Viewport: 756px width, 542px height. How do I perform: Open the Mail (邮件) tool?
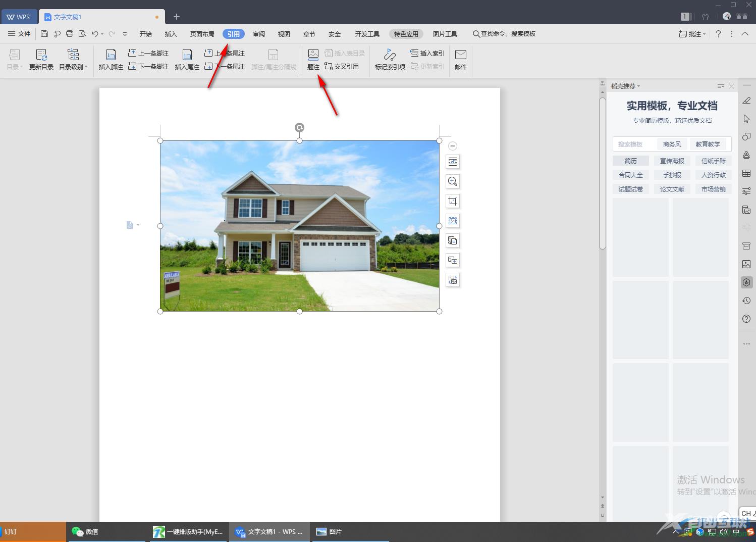(x=461, y=59)
